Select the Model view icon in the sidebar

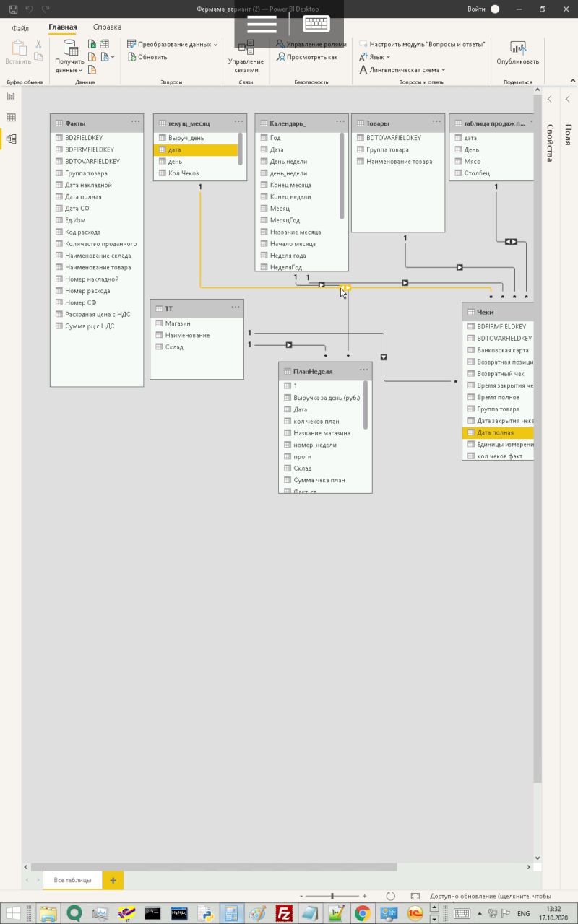(x=11, y=139)
